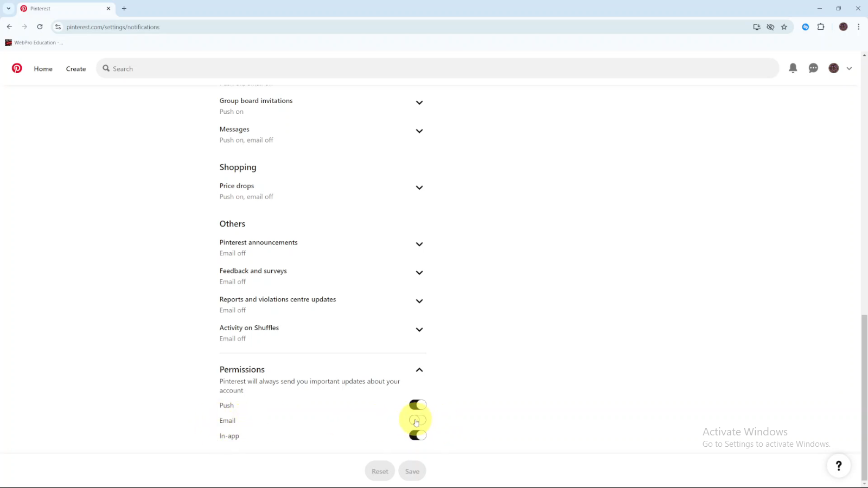Click the help question mark button
Screen dimensions: 868x488
coord(838,465)
